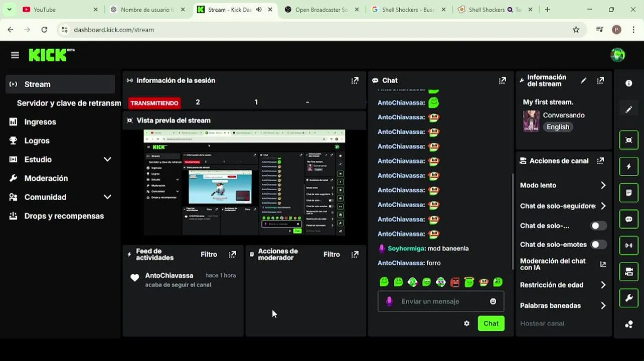Edit stream info with the pencil icon
644x361 pixels.
[x=583, y=80]
